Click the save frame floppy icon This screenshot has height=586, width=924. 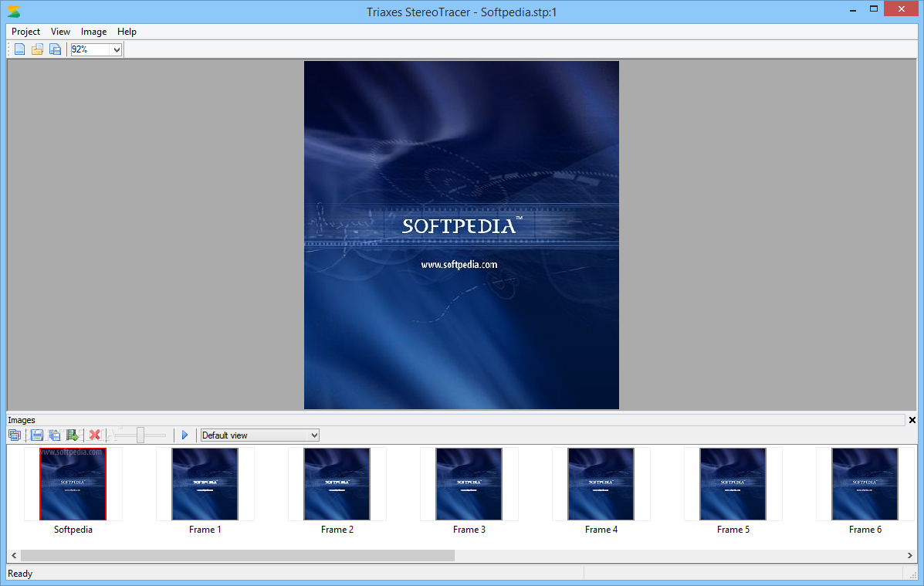[36, 435]
